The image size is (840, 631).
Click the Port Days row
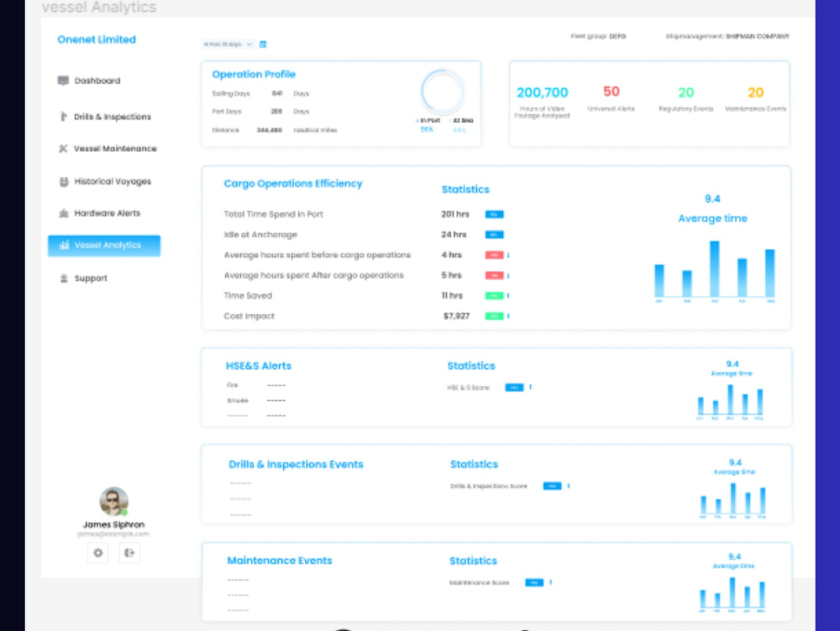coord(260,112)
